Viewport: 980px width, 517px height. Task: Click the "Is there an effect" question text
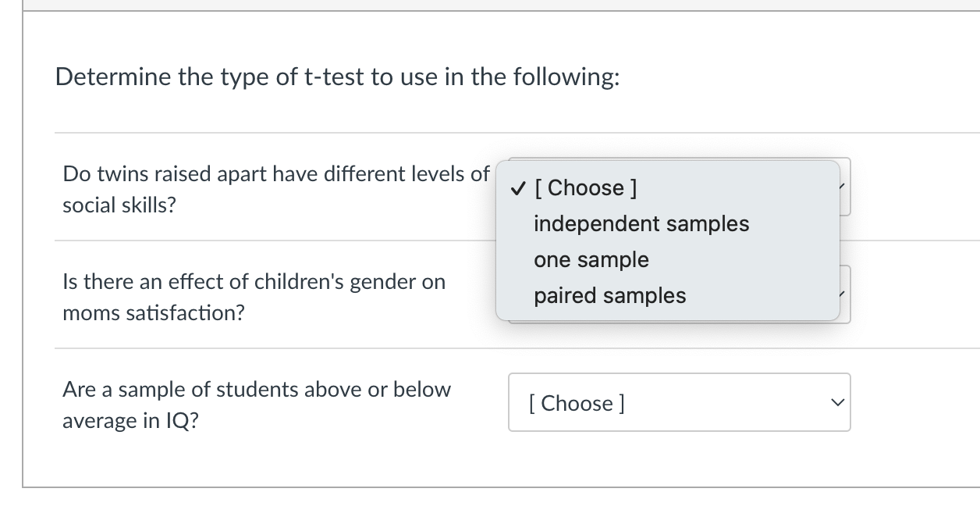[x=254, y=281]
